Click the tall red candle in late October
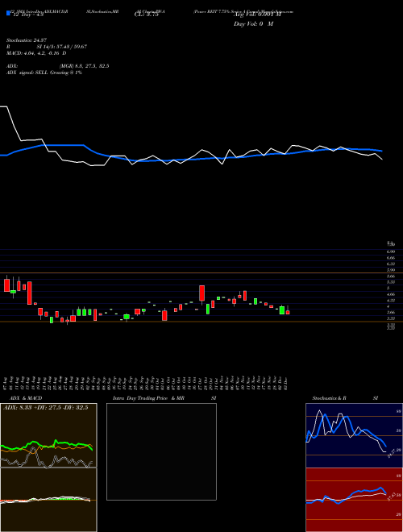Screen dimensions: 403x532 point(201,293)
